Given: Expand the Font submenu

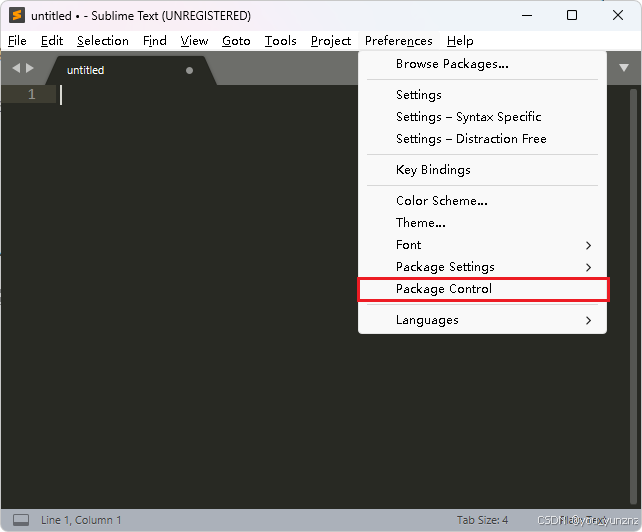Looking at the screenshot, I should click(482, 245).
